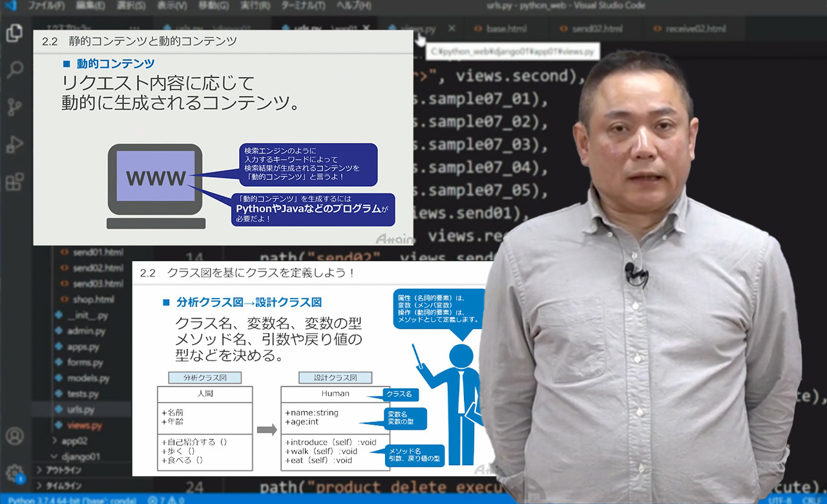Open the Extensions view icon

point(14,182)
